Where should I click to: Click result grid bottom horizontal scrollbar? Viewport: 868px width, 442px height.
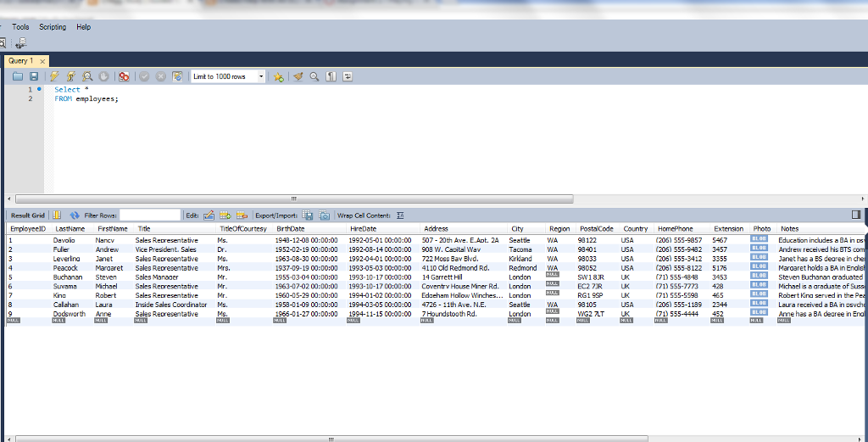pos(331,439)
